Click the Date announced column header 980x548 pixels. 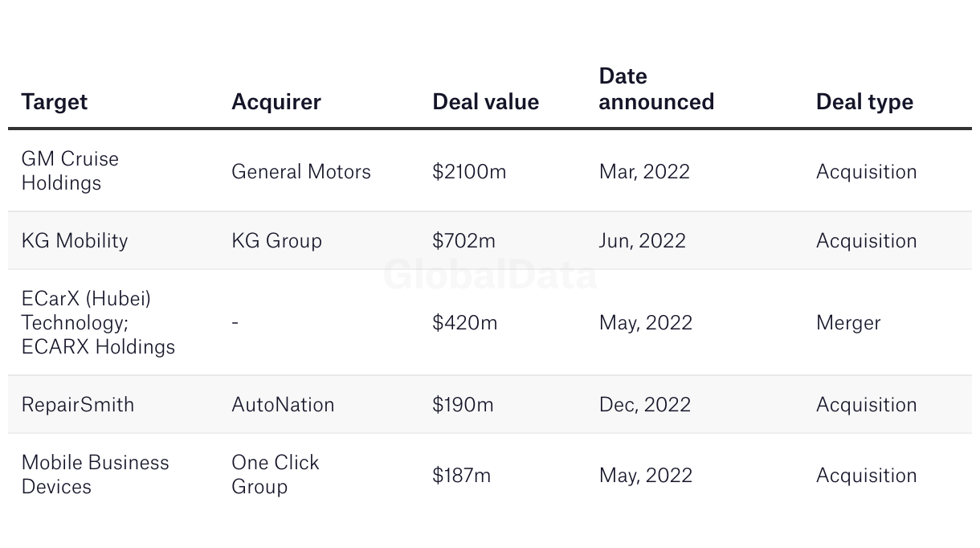click(656, 89)
